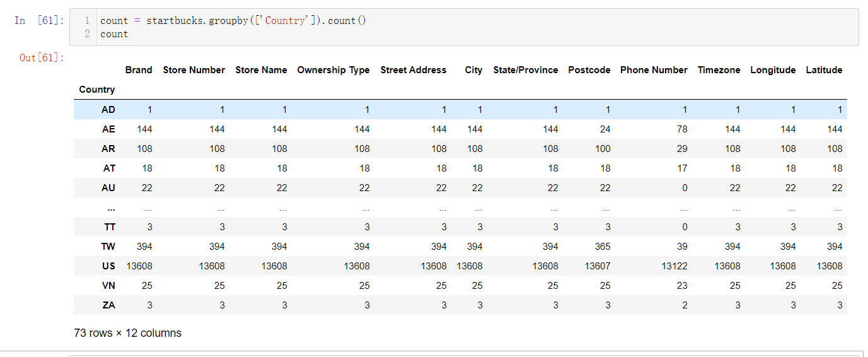Click TW Postcode value 365
This screenshot has width=868, height=357.
[603, 247]
